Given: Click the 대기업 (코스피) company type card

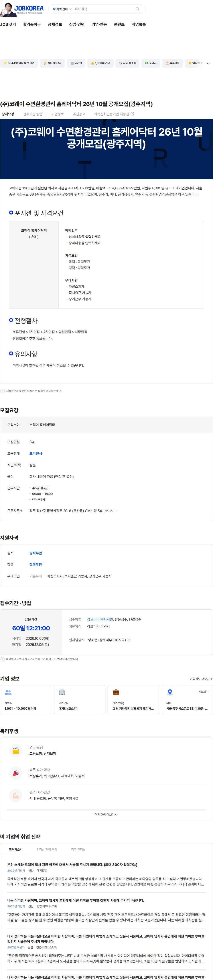Looking at the screenshot, I should pos(79,700).
